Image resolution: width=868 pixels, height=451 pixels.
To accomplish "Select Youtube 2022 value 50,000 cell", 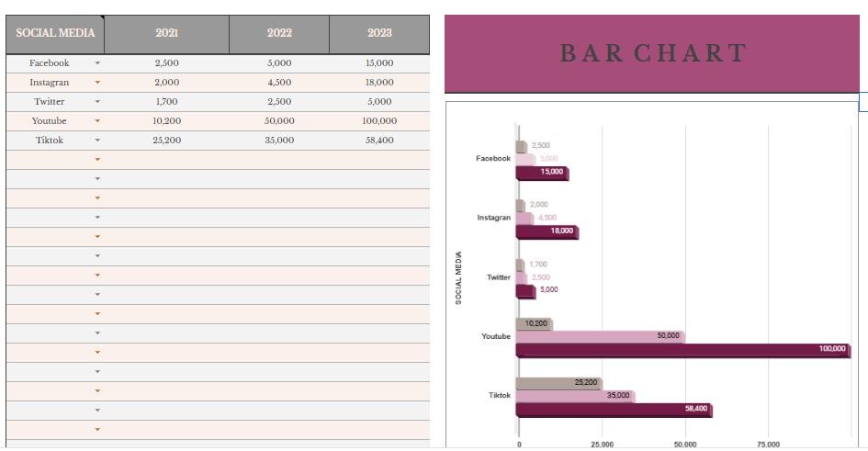I will tap(279, 121).
